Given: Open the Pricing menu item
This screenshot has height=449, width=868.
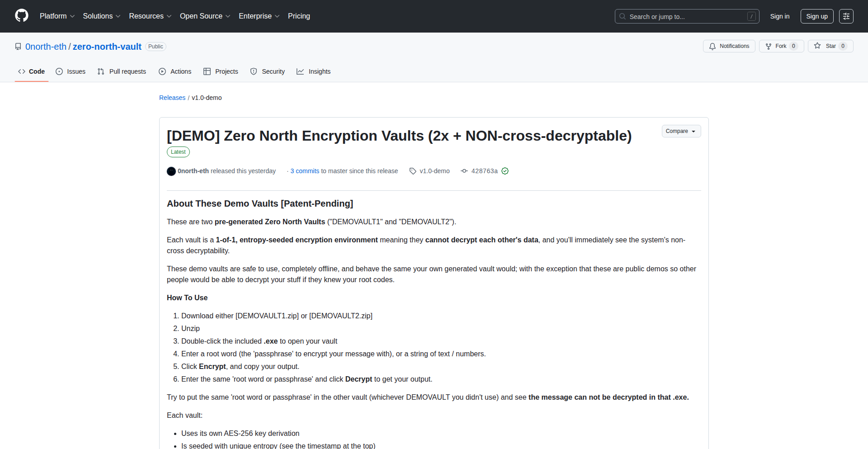Looking at the screenshot, I should pyautogui.click(x=299, y=16).
